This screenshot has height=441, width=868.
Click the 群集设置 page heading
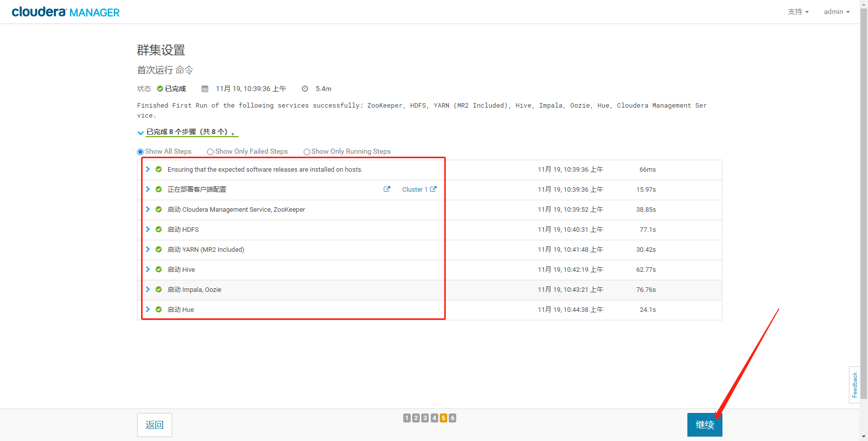click(161, 50)
